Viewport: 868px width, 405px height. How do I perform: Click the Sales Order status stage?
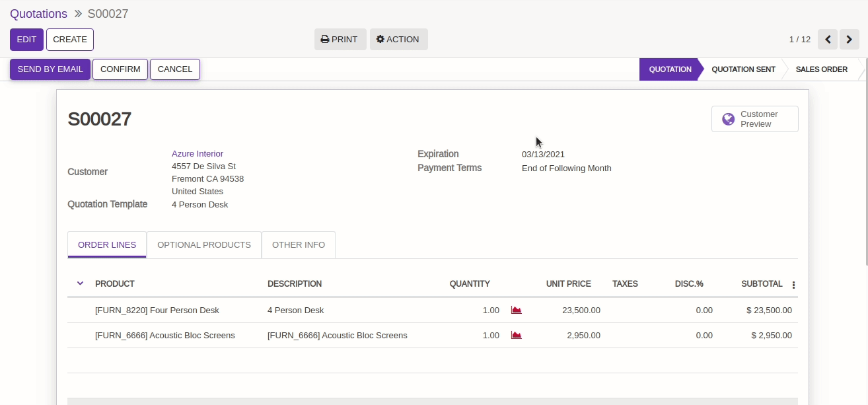coord(821,69)
